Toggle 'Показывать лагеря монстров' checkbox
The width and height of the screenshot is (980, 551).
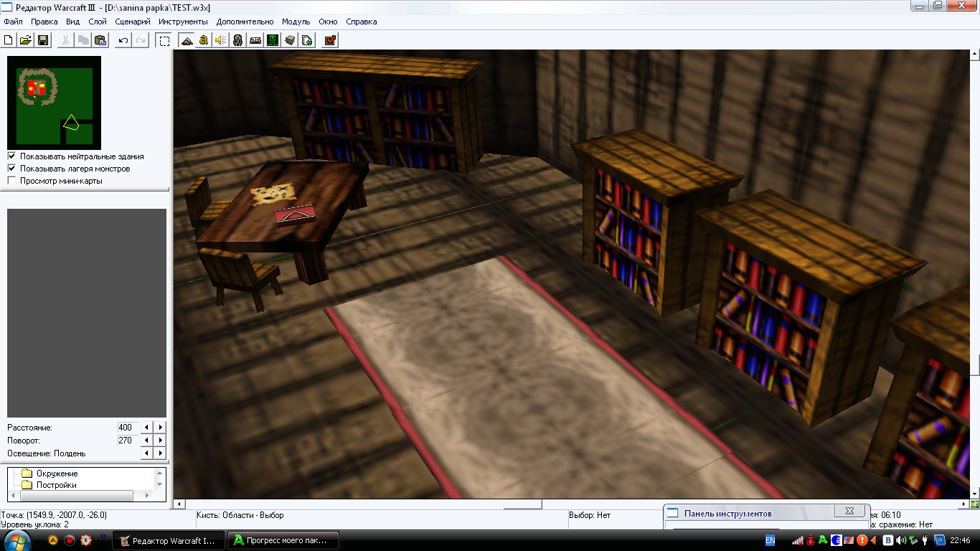[x=11, y=169]
